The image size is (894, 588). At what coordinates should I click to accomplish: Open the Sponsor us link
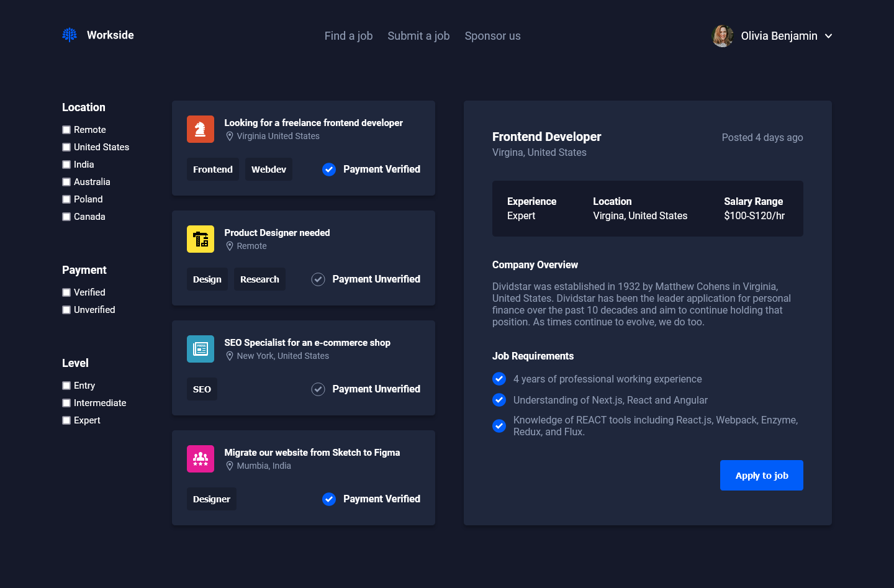pyautogui.click(x=492, y=35)
